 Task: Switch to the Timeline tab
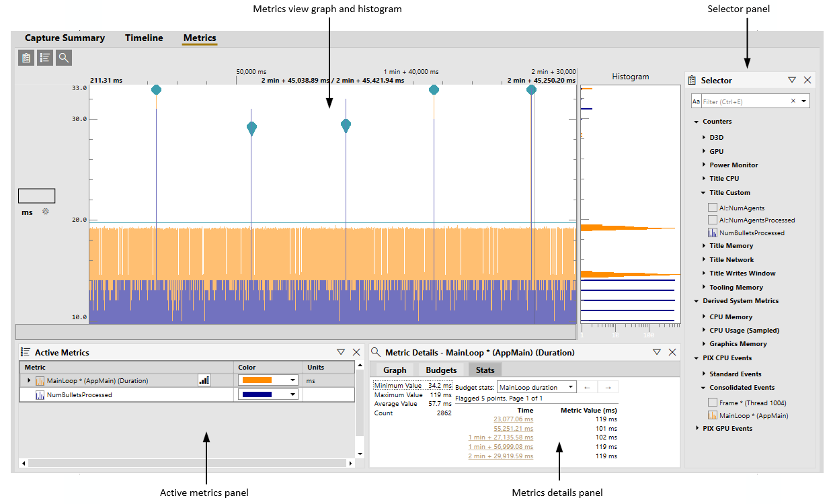click(x=144, y=38)
